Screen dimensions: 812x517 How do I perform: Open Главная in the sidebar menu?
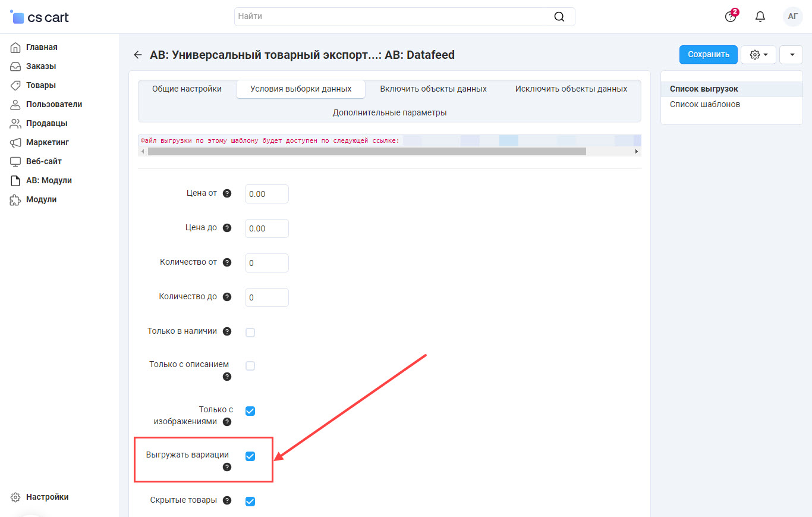pyautogui.click(x=42, y=47)
